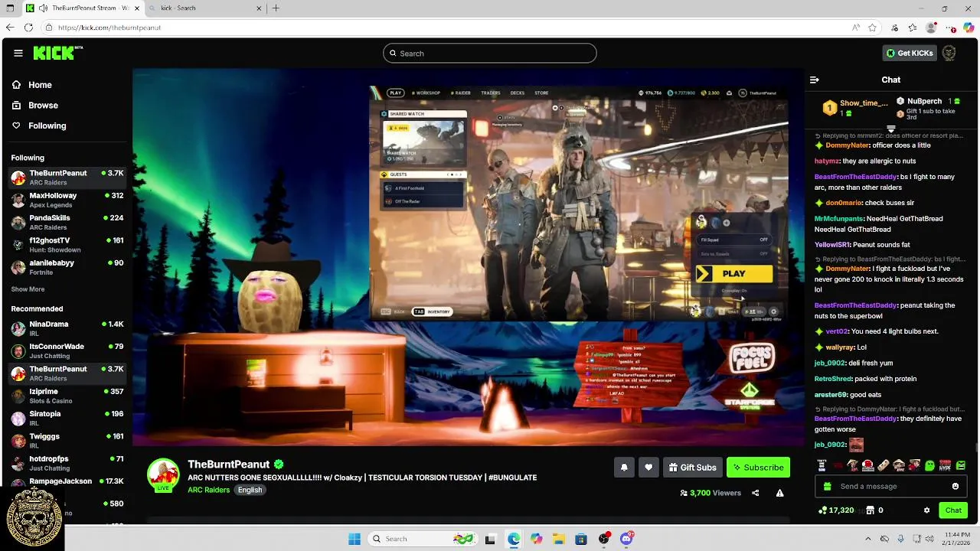The image size is (980, 551).
Task: Subscribe to TheBurntPeanut
Action: click(758, 468)
